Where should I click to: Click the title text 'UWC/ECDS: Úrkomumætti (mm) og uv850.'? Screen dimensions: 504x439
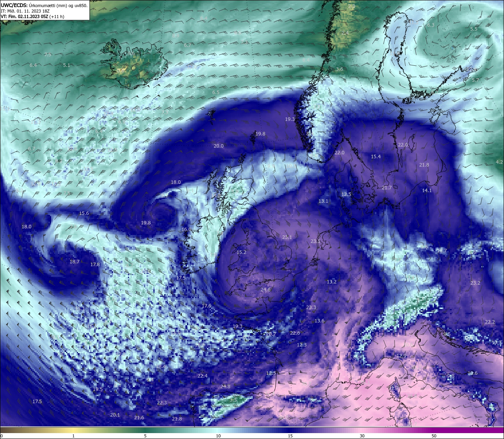coord(44,5)
